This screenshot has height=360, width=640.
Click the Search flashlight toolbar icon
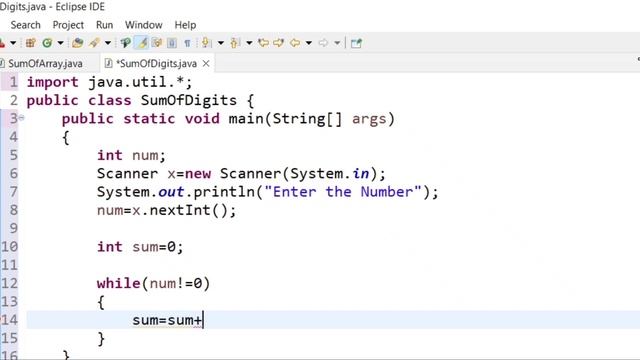tap(95, 43)
